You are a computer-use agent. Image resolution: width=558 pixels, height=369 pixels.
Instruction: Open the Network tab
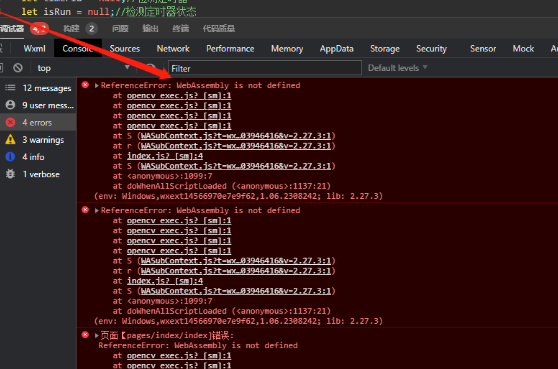pos(173,48)
